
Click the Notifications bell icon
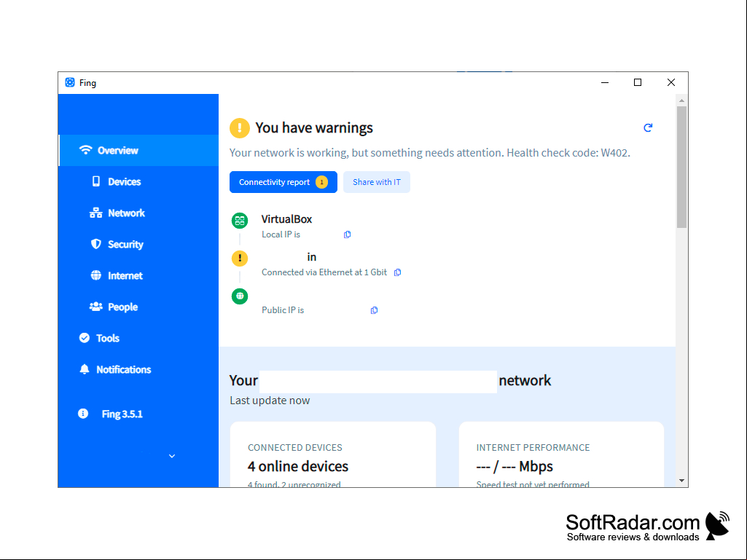85,369
